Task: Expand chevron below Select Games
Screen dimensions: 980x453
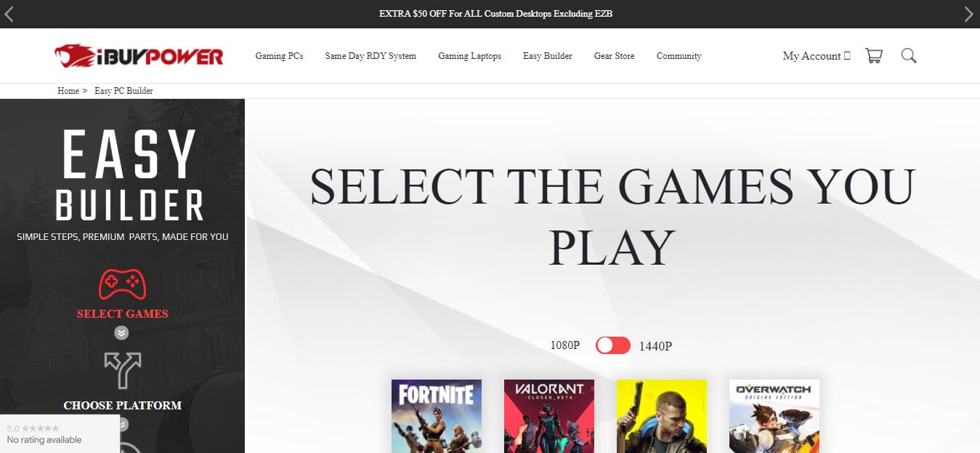Action: coord(121,333)
